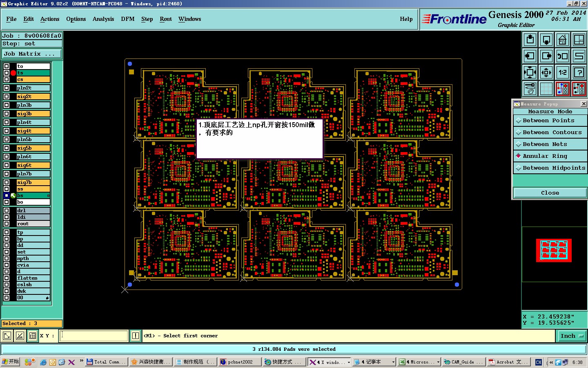588x368 pixels.
Task: Close the Measure Popup via Close button
Action: pos(550,193)
